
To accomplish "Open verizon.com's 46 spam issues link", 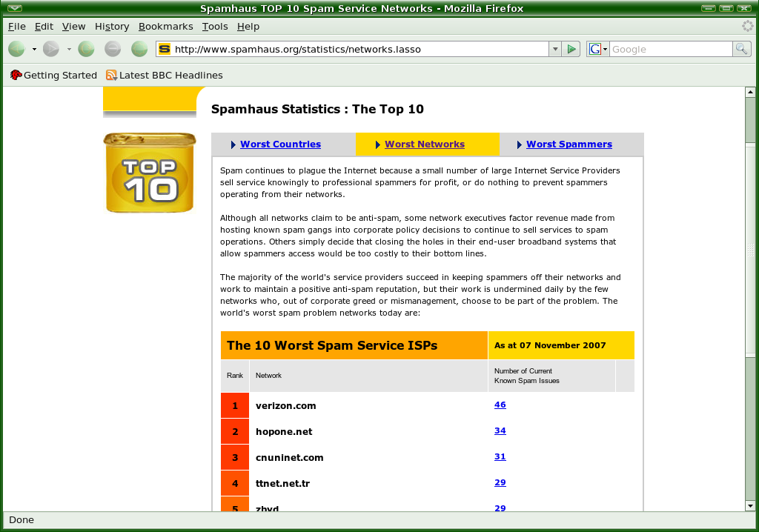I will click(x=500, y=405).
